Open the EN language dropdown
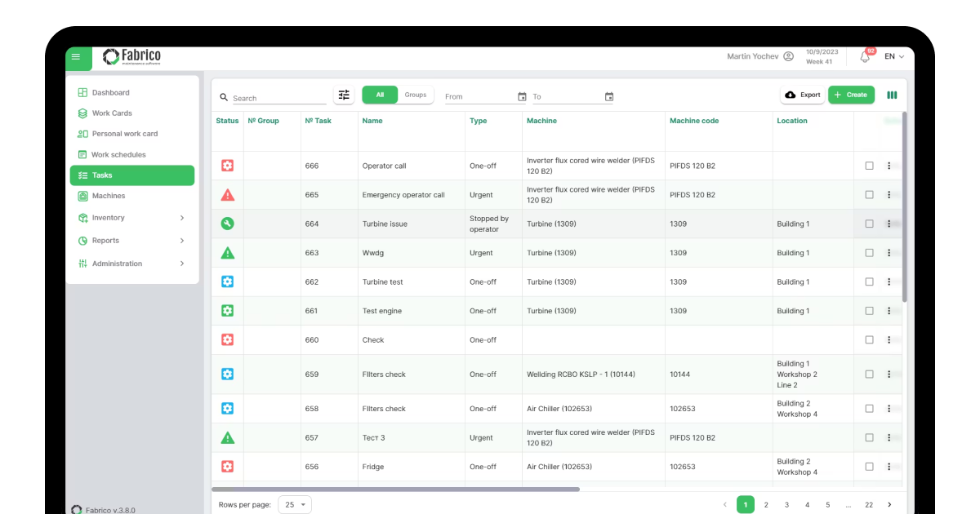This screenshot has height=514, width=980. point(894,56)
